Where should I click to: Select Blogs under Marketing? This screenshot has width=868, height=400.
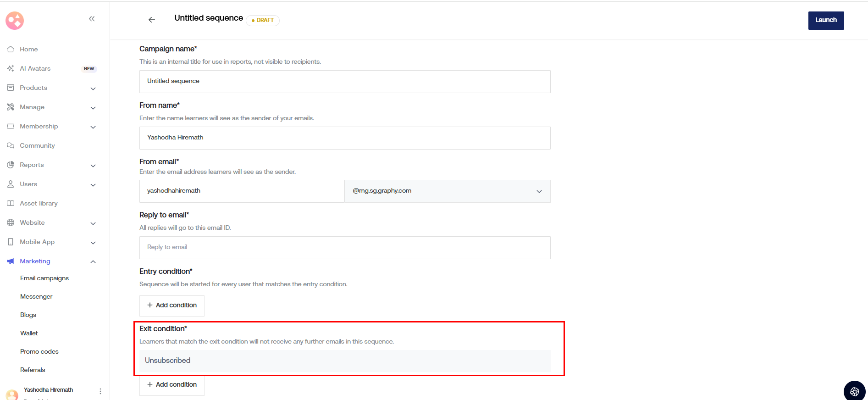(x=28, y=315)
